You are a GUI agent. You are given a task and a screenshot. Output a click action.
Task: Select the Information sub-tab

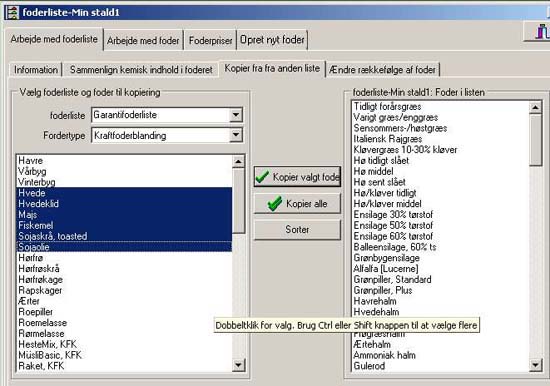36,70
